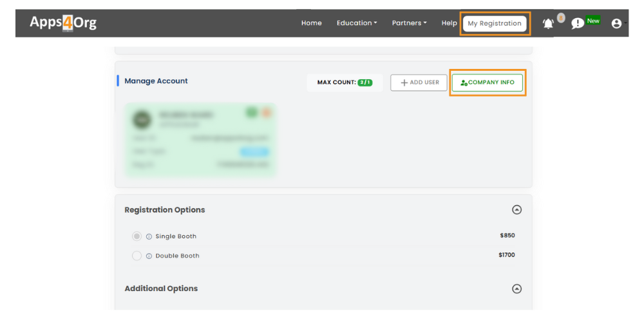Click the notification bell icon
The width and height of the screenshot is (644, 322).
tap(548, 24)
